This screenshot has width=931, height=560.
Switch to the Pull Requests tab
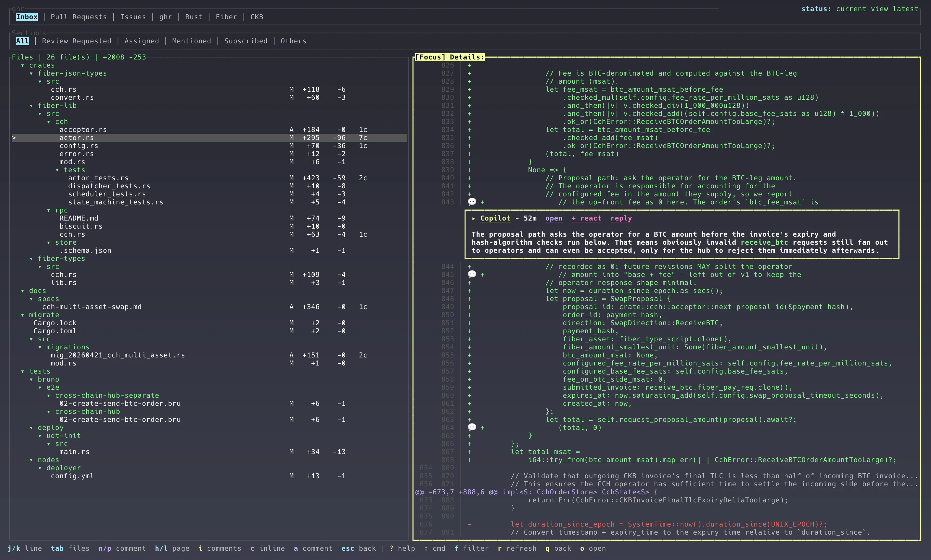point(79,17)
